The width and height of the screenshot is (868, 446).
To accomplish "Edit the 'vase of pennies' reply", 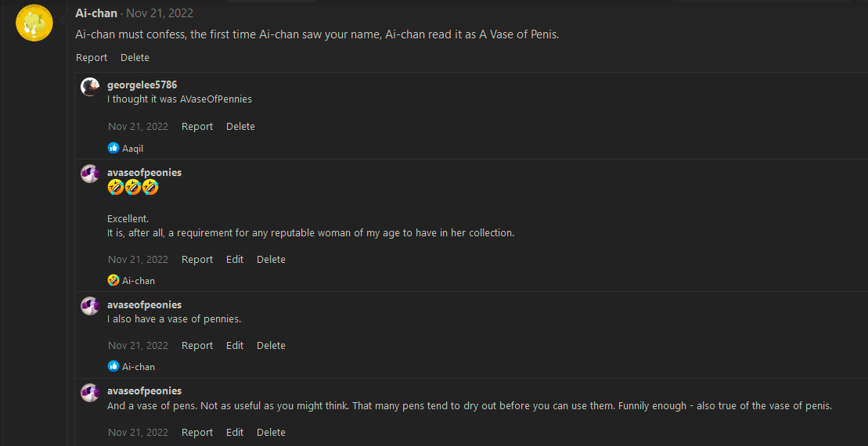I will click(x=235, y=346).
